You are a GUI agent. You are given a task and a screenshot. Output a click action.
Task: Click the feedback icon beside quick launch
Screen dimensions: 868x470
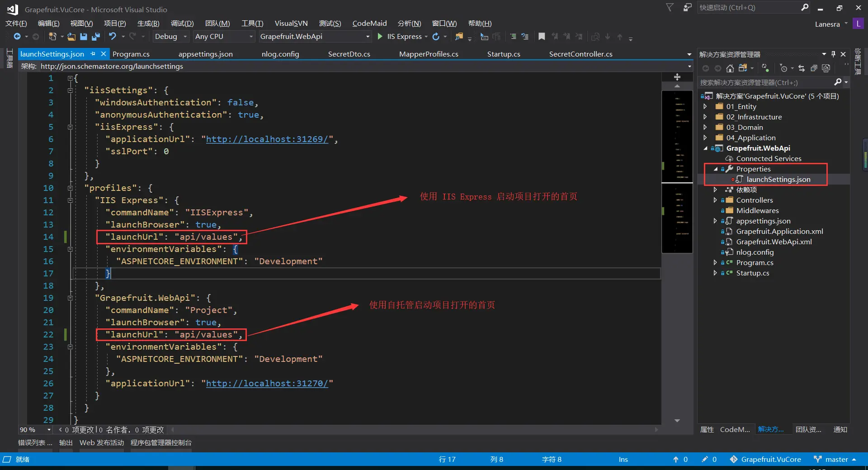click(687, 8)
